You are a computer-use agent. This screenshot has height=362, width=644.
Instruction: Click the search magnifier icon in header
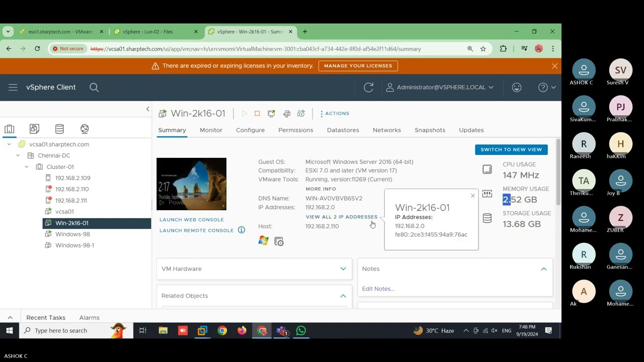click(x=94, y=87)
